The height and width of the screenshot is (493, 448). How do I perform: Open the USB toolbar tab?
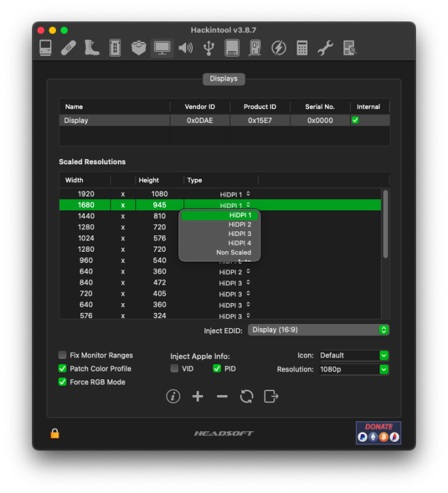[209, 48]
